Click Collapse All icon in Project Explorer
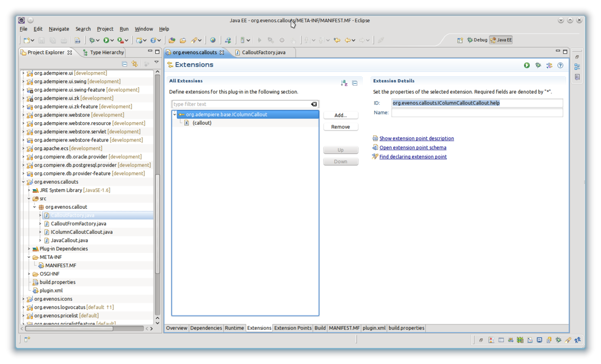The width and height of the screenshot is (601, 364). click(125, 64)
